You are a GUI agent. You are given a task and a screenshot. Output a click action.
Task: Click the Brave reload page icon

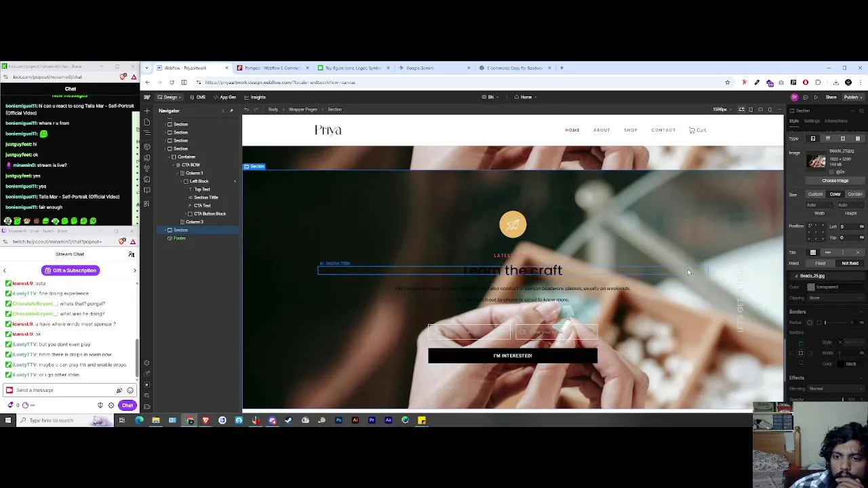click(172, 82)
